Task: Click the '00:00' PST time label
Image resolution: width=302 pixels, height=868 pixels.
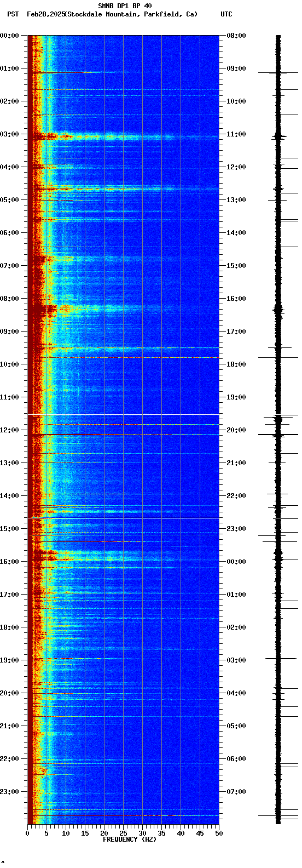Action: [x=9, y=36]
